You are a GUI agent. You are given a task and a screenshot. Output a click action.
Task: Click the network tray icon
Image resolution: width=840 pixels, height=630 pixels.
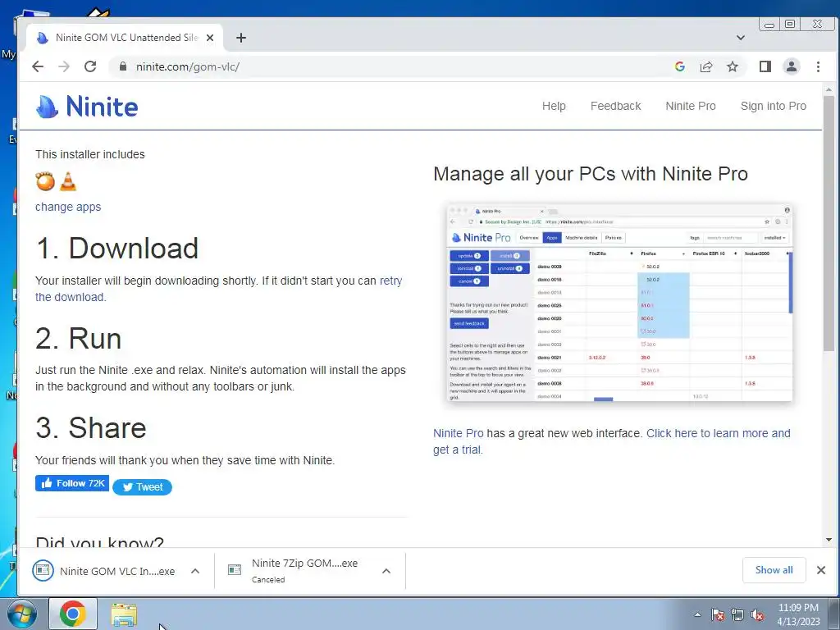point(737,614)
